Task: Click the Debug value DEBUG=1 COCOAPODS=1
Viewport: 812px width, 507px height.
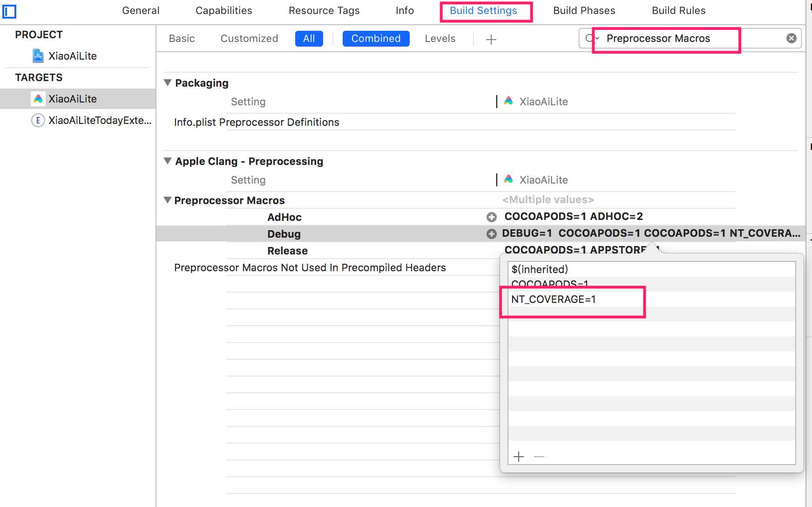Action: click(651, 233)
